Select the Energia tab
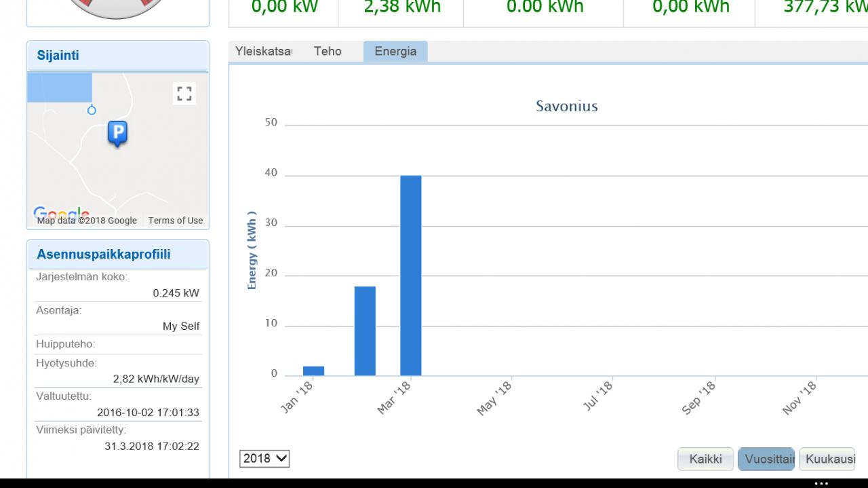Screen dimensions: 868x488 tap(395, 52)
